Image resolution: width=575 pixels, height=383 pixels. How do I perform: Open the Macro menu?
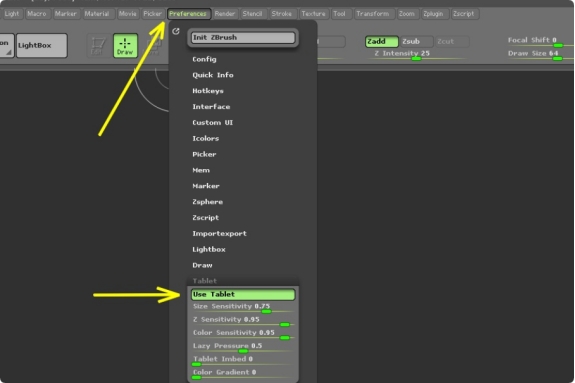[x=37, y=14]
